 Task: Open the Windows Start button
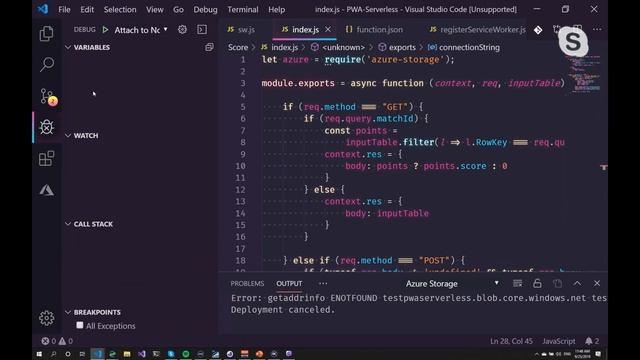tap(39, 353)
